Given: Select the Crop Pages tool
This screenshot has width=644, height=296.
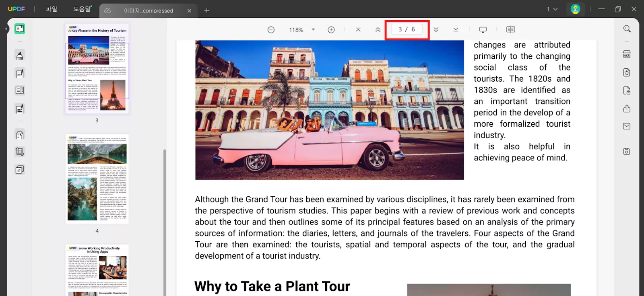Looking at the screenshot, I should click(20, 152).
